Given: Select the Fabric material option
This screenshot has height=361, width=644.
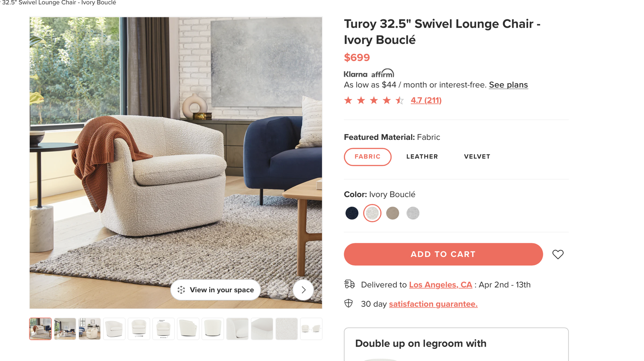Looking at the screenshot, I should point(367,157).
